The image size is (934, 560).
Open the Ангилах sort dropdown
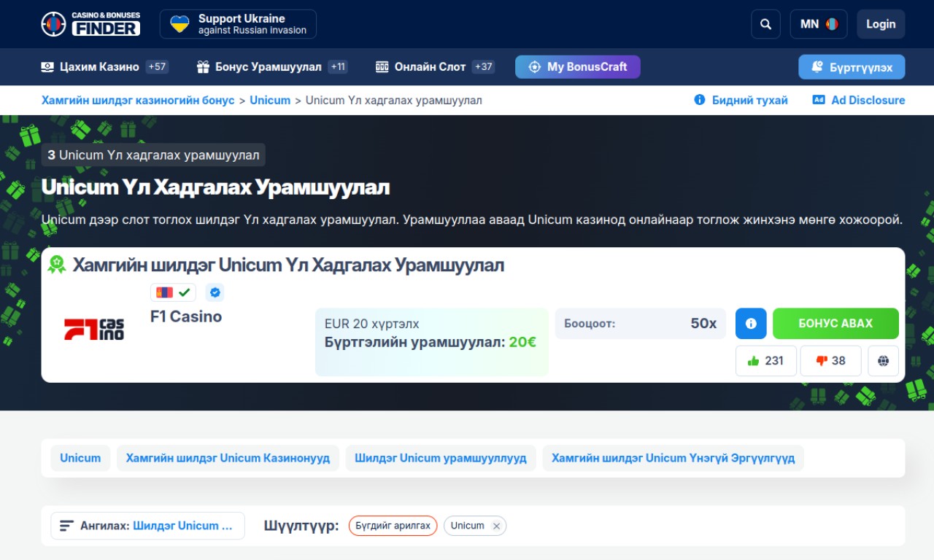pos(147,526)
